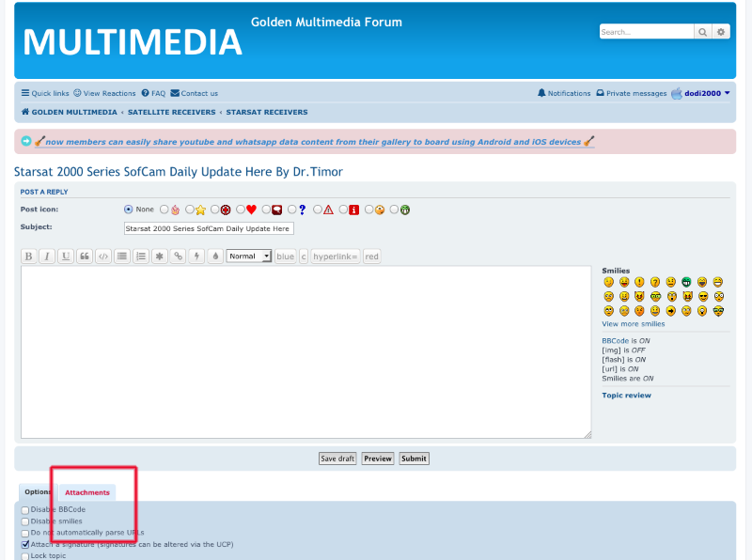Image resolution: width=752 pixels, height=560 pixels.
Task: Open View Reactions in the nav bar
Action: (x=104, y=93)
